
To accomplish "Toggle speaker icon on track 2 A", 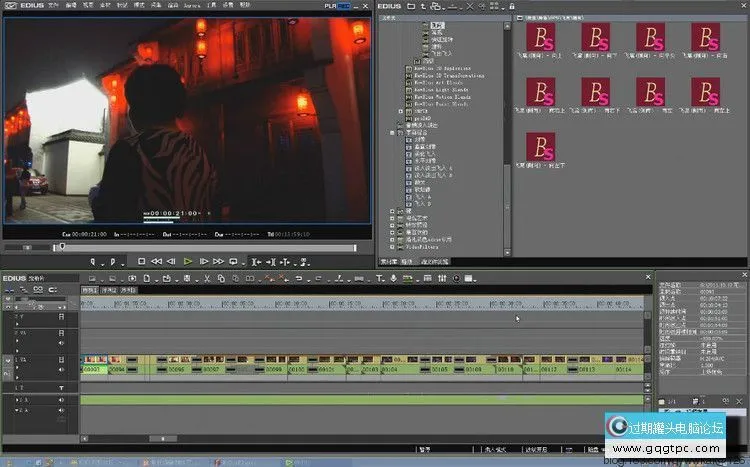I will point(61,412).
